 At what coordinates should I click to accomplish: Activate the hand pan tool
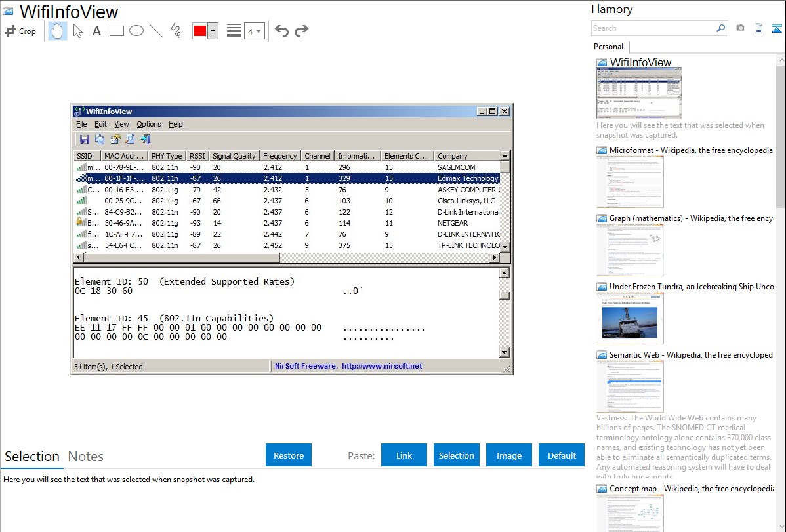(58, 31)
